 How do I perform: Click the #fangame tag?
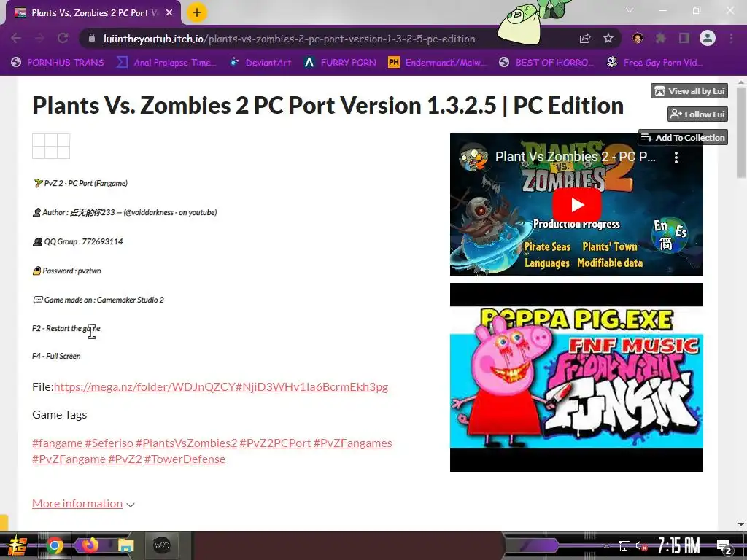tap(57, 443)
